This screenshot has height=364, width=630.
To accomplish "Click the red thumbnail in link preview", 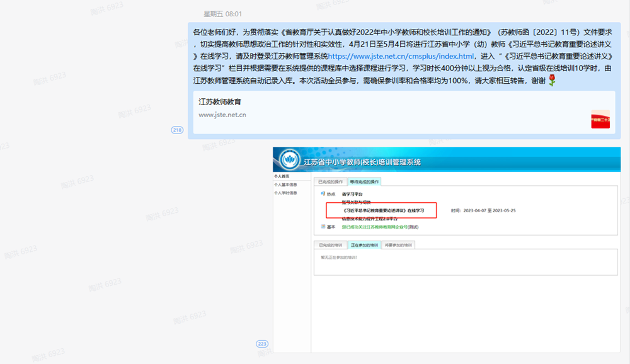I will [600, 119].
